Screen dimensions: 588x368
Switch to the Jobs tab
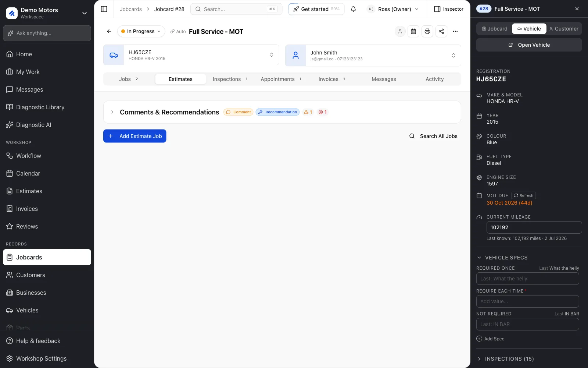[129, 79]
